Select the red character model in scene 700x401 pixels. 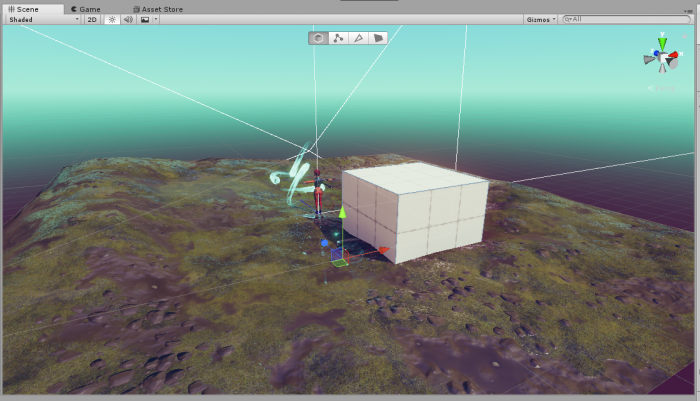pyautogui.click(x=318, y=193)
